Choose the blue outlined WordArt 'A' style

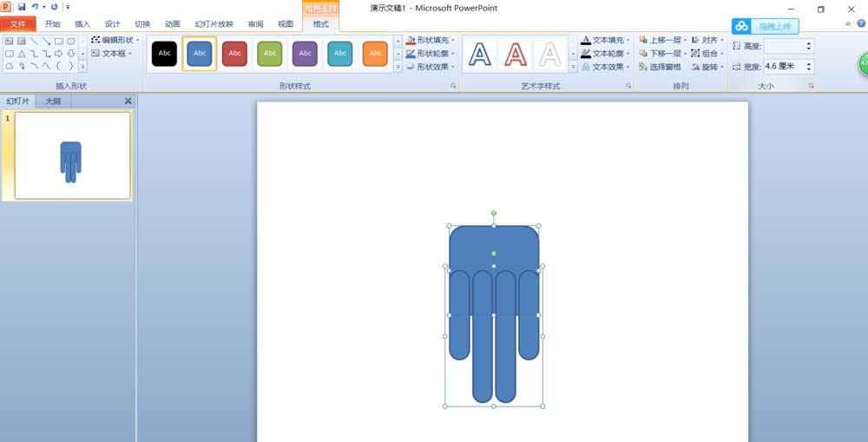[480, 54]
